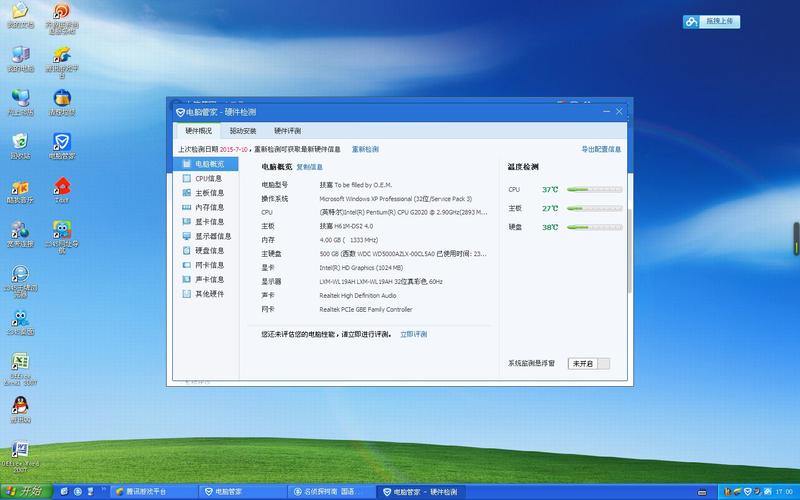Open the orange swirl icon beside 我的文档
This screenshot has height=500, width=800.
click(62, 18)
